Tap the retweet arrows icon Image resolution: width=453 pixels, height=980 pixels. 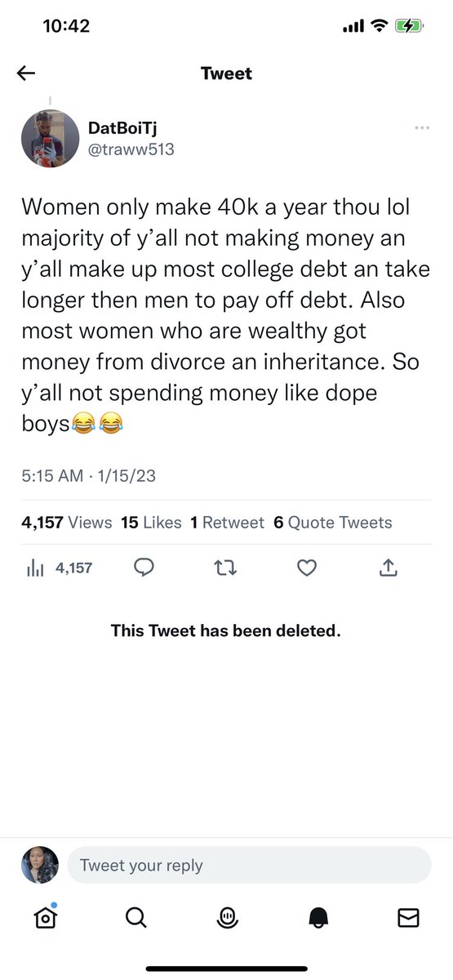pyautogui.click(x=226, y=568)
